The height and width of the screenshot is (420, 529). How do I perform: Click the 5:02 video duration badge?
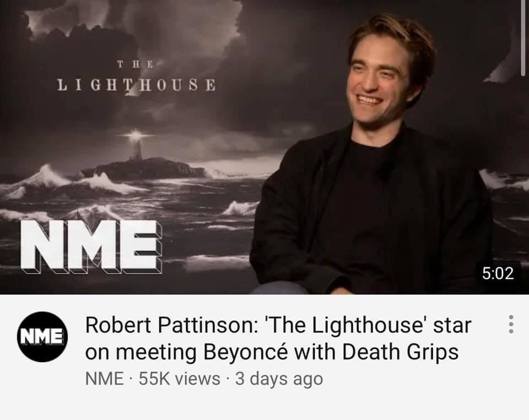498,273
